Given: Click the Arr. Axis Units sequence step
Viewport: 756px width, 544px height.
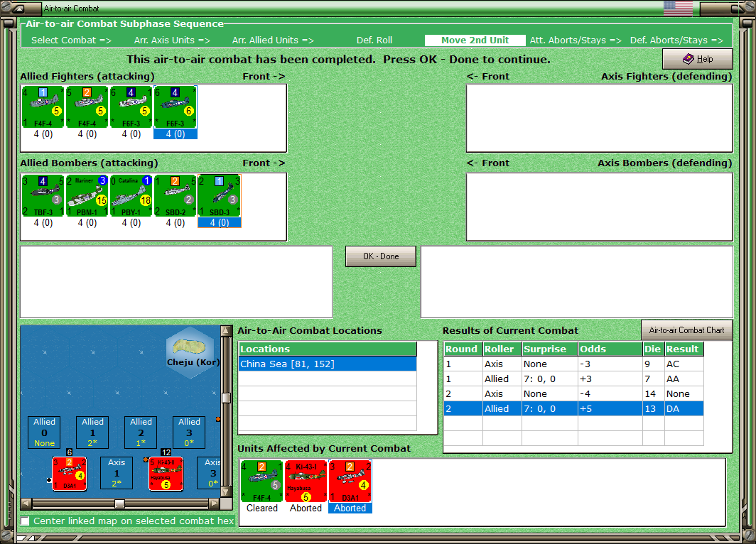Looking at the screenshot, I should 172,40.
